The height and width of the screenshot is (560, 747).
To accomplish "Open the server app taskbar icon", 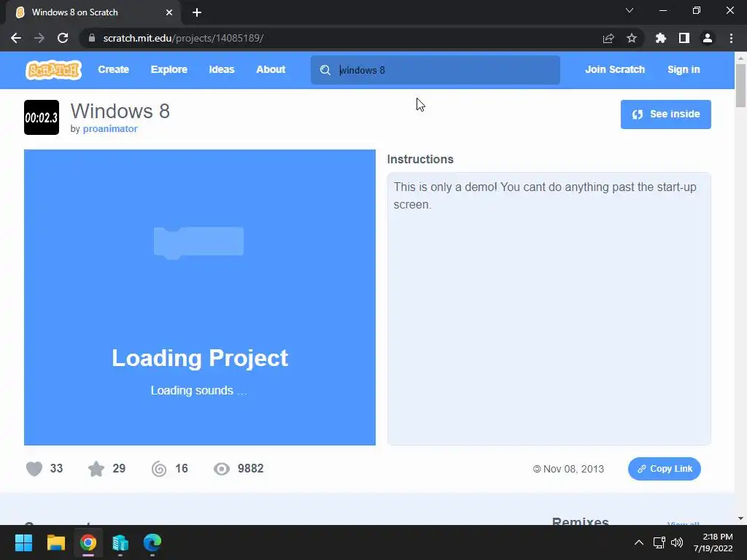I will tap(120, 542).
